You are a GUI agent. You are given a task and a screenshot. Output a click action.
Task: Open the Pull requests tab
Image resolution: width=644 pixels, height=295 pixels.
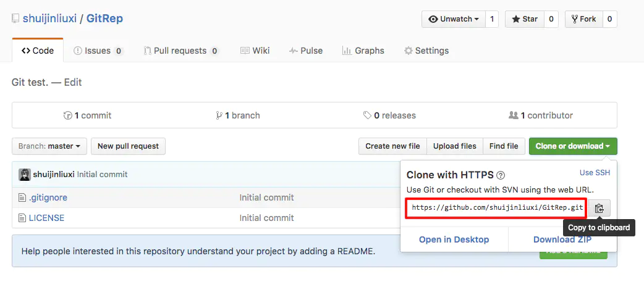[180, 51]
